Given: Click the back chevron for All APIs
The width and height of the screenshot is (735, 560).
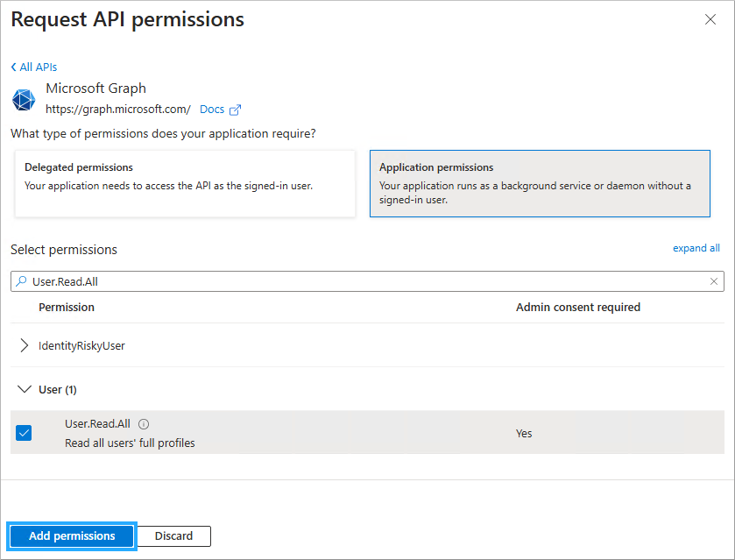Looking at the screenshot, I should (x=14, y=67).
